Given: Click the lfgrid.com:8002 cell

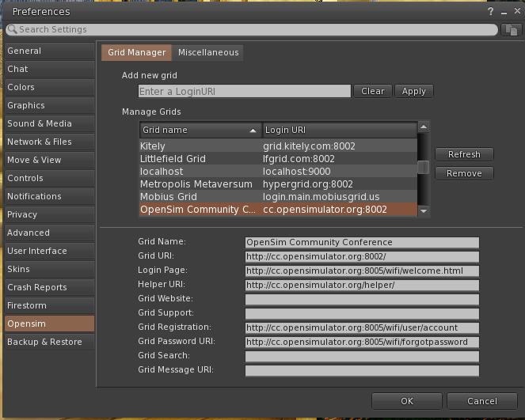Looking at the screenshot, I should click(x=299, y=159).
